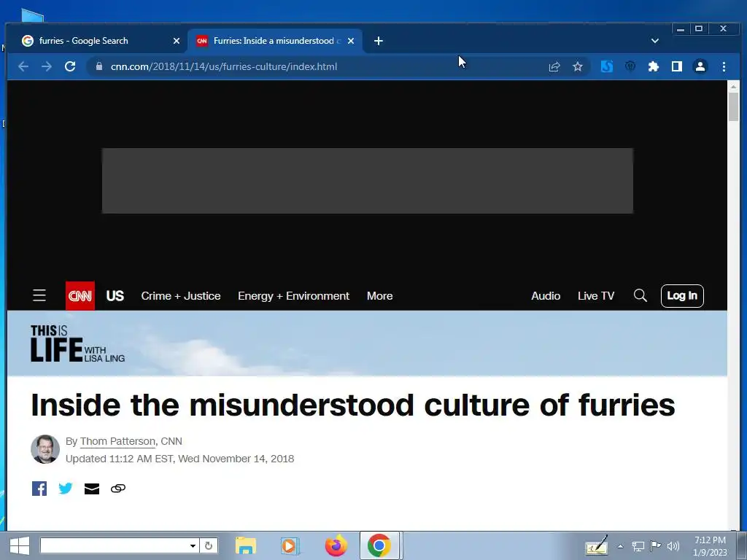
Task: Open the Chrome three-dot menu
Action: [x=724, y=66]
